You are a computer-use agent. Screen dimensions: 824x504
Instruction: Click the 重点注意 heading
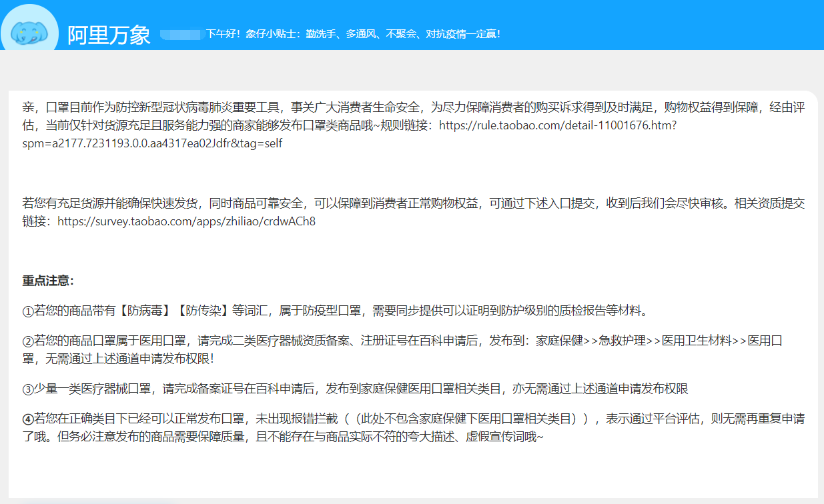[x=48, y=281]
